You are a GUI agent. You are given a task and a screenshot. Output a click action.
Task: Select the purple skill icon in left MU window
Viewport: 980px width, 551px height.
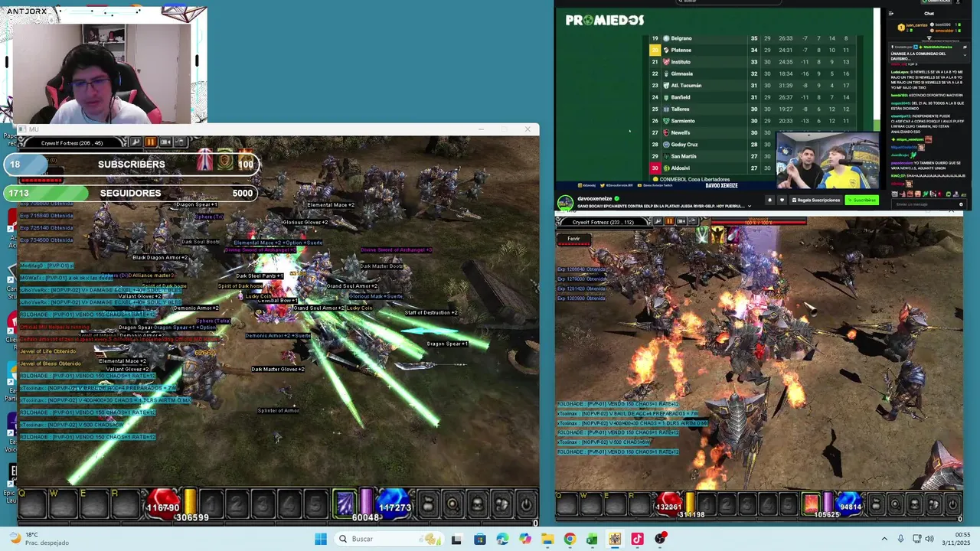tap(345, 504)
